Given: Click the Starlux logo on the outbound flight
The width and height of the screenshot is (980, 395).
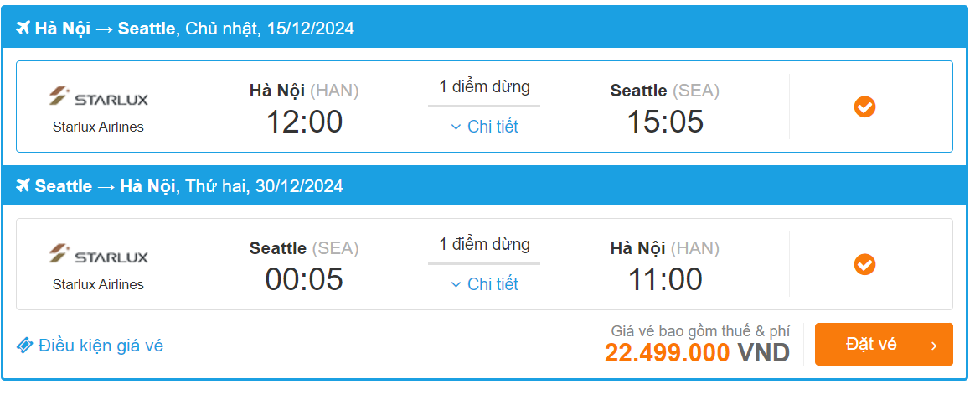Looking at the screenshot, I should (x=98, y=98).
